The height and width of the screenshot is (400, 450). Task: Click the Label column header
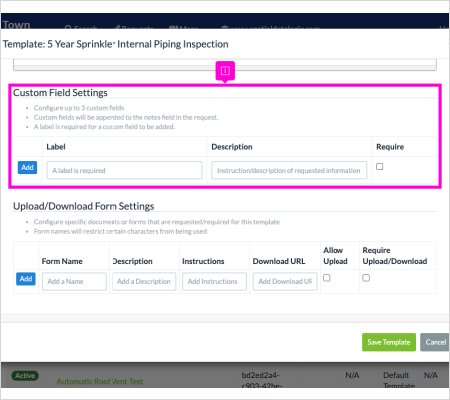coord(56,147)
